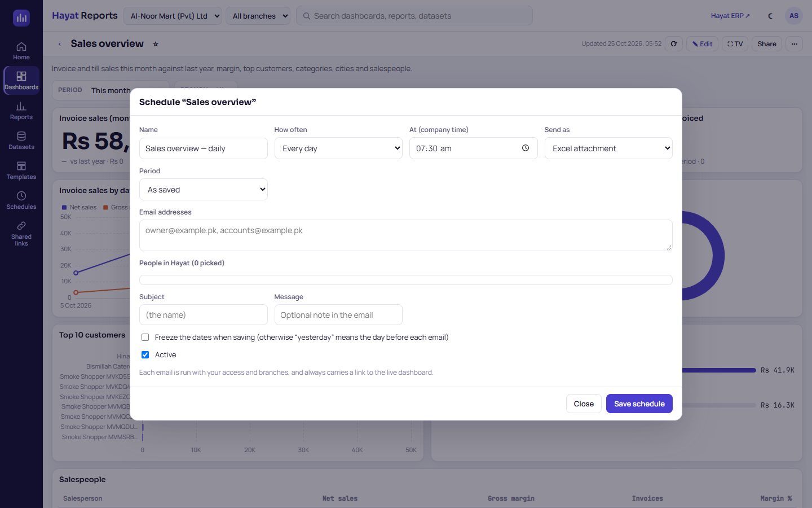Click the People in Hayat picker
812x508 pixels.
pyautogui.click(x=405, y=280)
